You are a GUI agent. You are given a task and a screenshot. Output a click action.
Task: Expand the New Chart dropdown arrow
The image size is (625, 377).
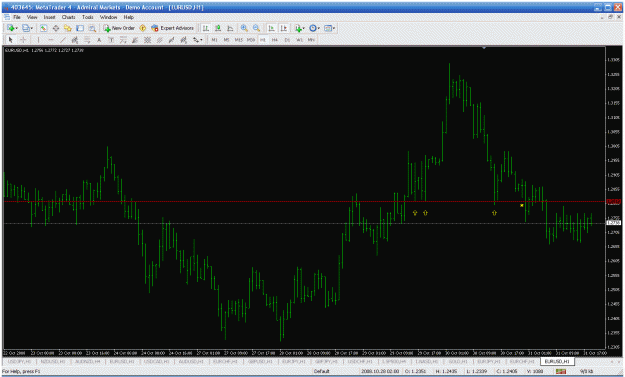click(16, 28)
